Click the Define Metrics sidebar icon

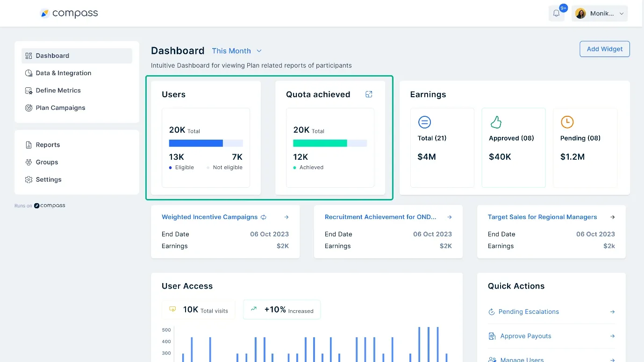(28, 90)
